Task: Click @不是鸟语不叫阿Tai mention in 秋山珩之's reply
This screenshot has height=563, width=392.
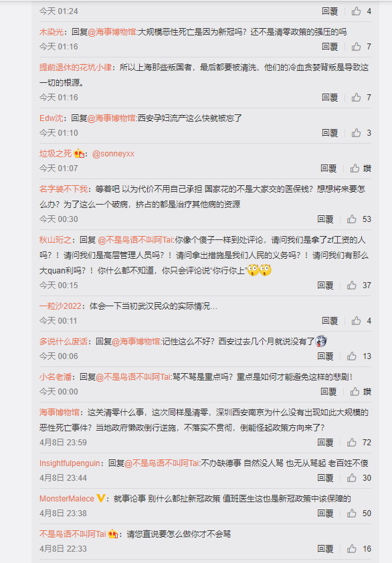Action: click(x=136, y=240)
